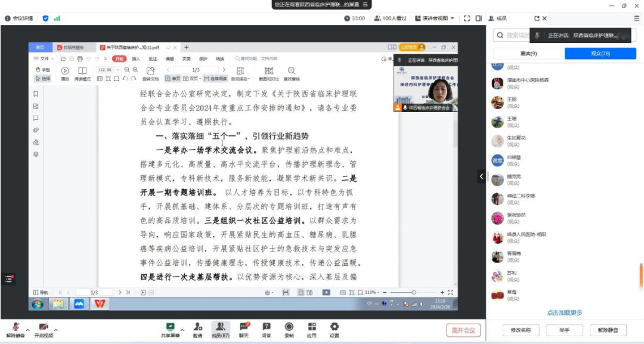
Task: Click the 阅读模式 reading mode icon
Action: tap(82, 73)
